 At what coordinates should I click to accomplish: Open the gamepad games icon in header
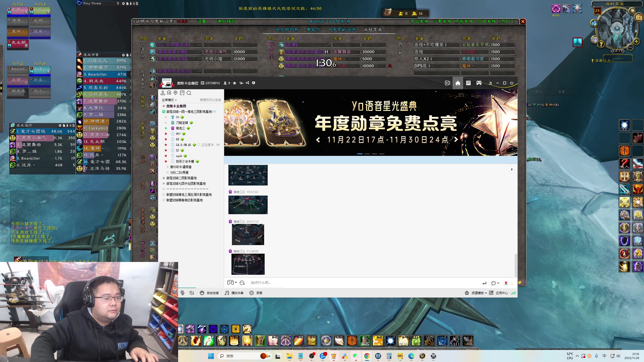(479, 83)
